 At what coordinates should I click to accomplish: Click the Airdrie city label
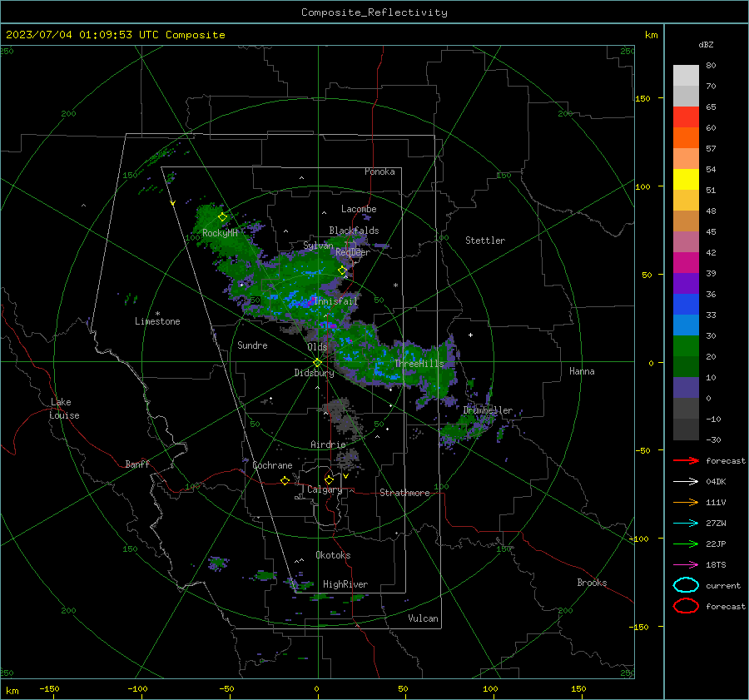coord(328,444)
